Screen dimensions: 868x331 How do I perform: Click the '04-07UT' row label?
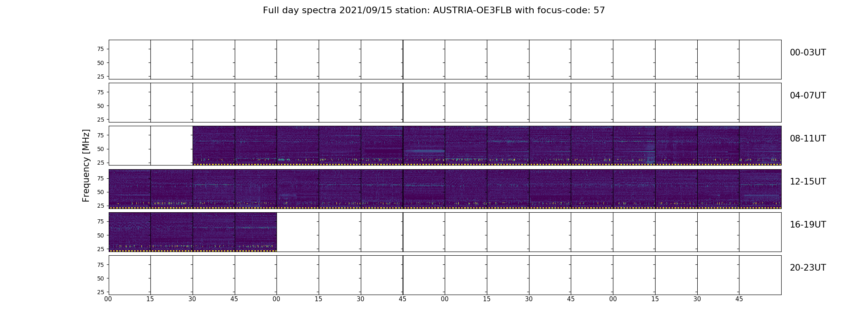click(808, 96)
